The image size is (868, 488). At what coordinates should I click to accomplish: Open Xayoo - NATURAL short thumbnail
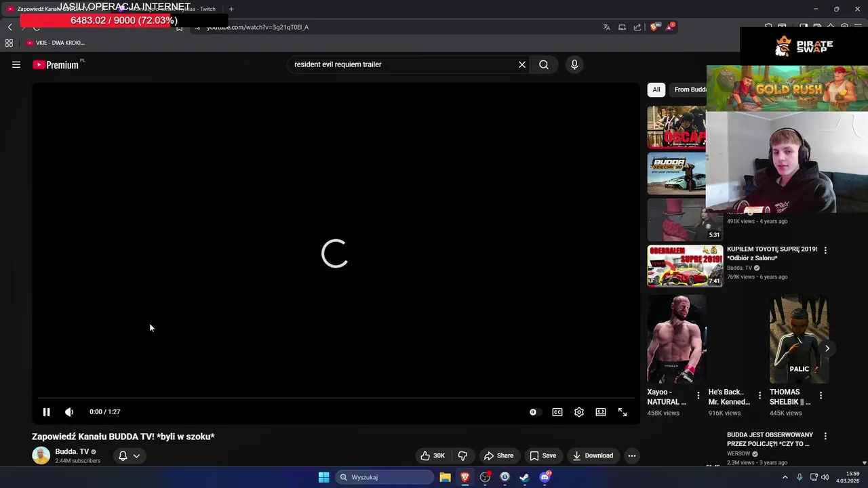676,339
